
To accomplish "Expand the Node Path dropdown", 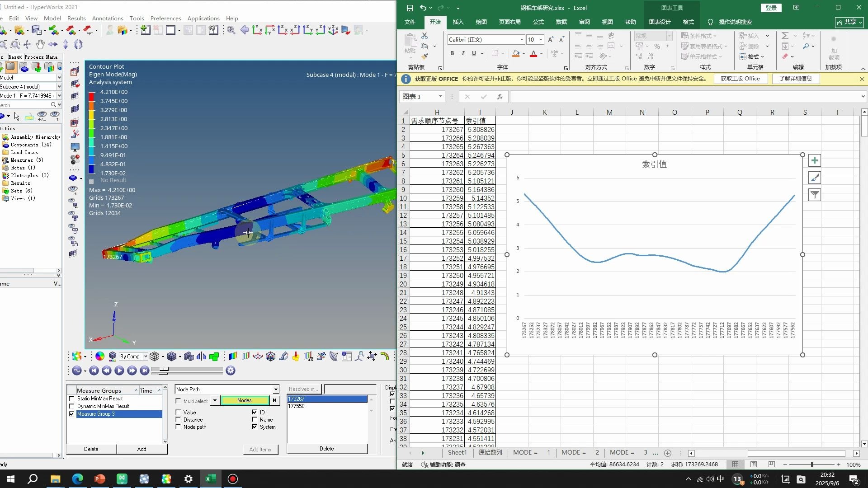I will click(275, 389).
